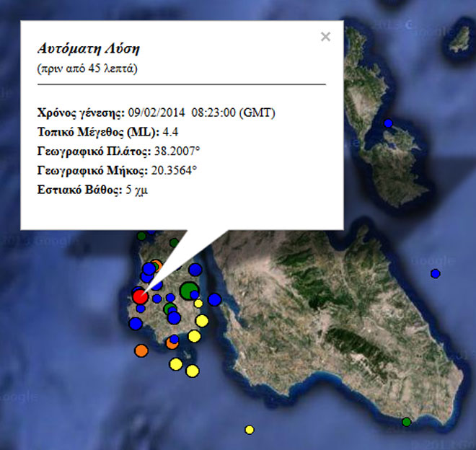Screen dimensions: 476x450
Task: Select the lone yellow marker in the southern sea
Action: click(x=250, y=430)
